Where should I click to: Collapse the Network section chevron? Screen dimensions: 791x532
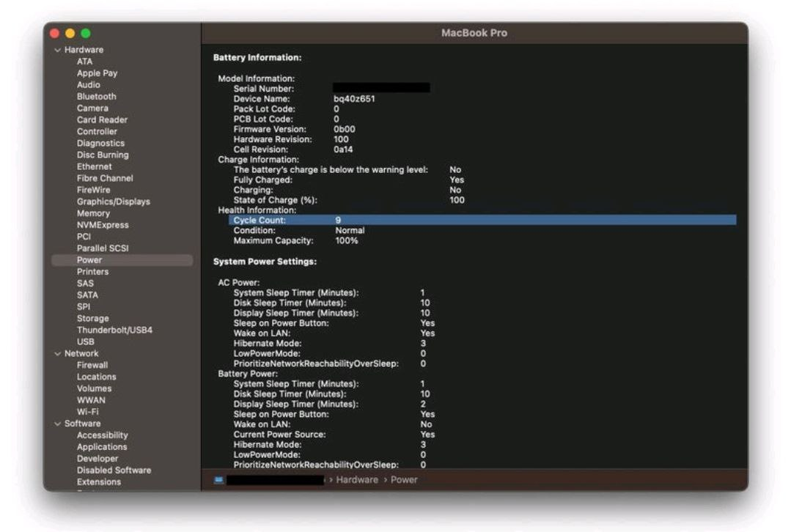point(57,354)
